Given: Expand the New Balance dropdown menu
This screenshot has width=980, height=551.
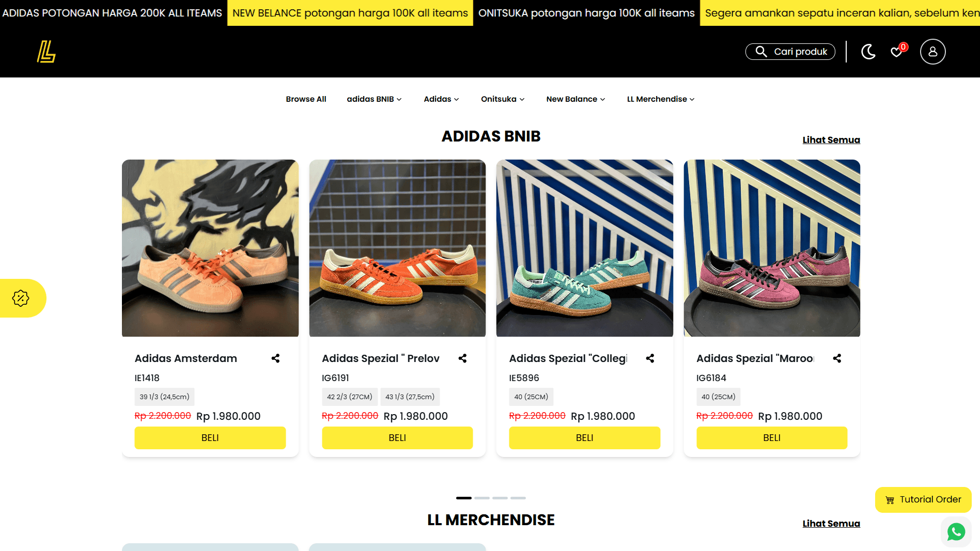Looking at the screenshot, I should coord(575,99).
